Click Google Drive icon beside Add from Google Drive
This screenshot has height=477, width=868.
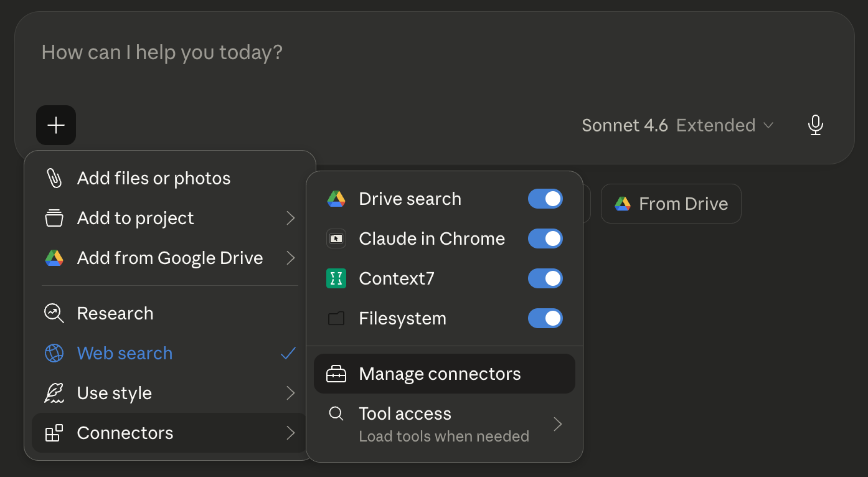tap(54, 258)
